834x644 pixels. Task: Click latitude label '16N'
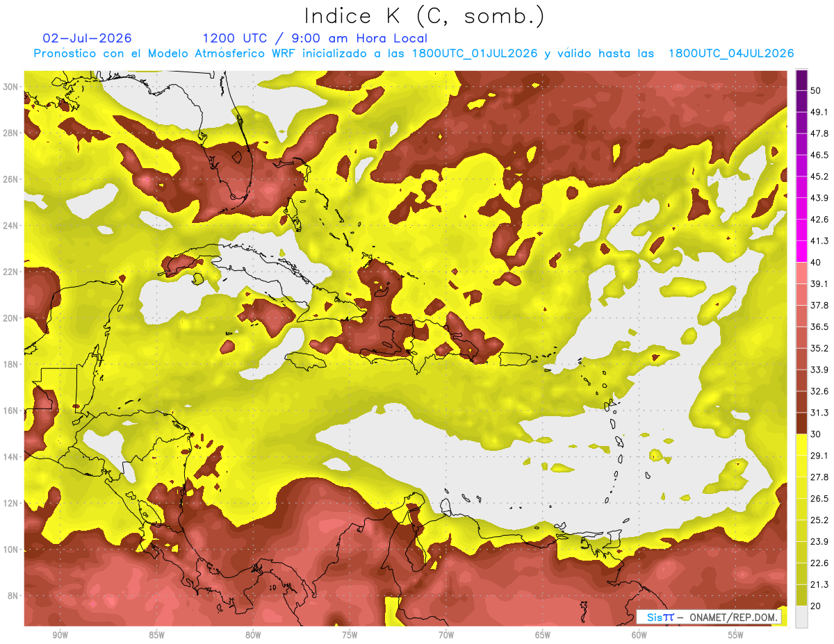click(11, 411)
